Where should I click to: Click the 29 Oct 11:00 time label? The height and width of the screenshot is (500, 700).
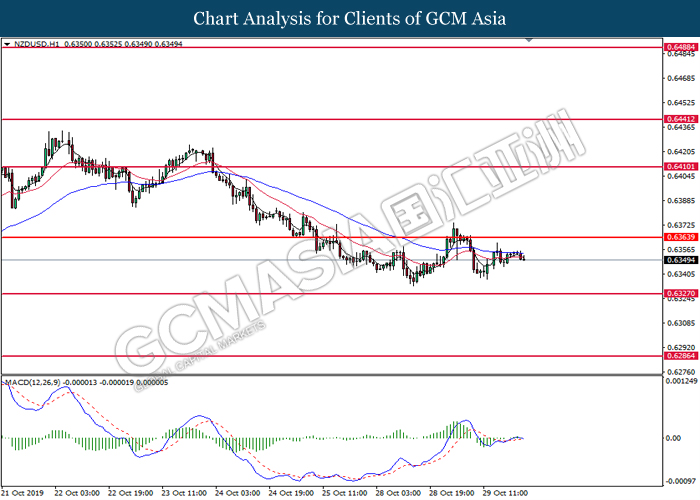pyautogui.click(x=505, y=493)
